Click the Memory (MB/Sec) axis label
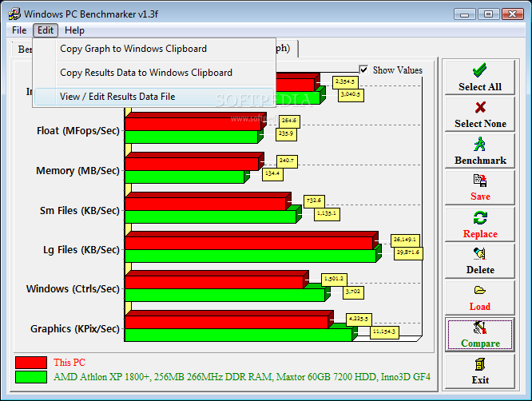Screen dimensions: 532x401 (x=77, y=170)
